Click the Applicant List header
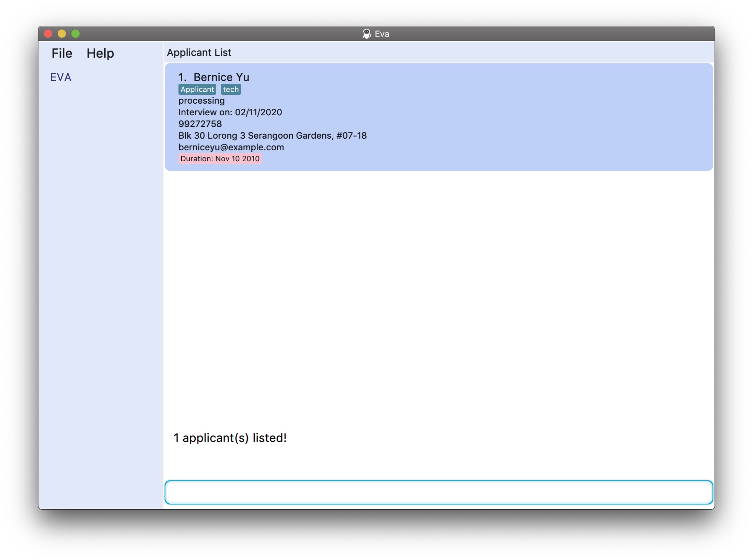The height and width of the screenshot is (560, 753). coord(199,52)
